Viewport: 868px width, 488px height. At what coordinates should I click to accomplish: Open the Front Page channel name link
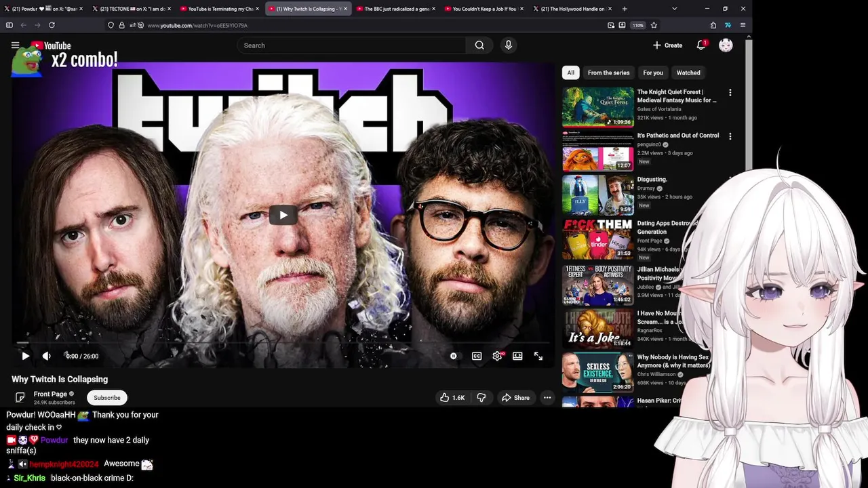50,394
